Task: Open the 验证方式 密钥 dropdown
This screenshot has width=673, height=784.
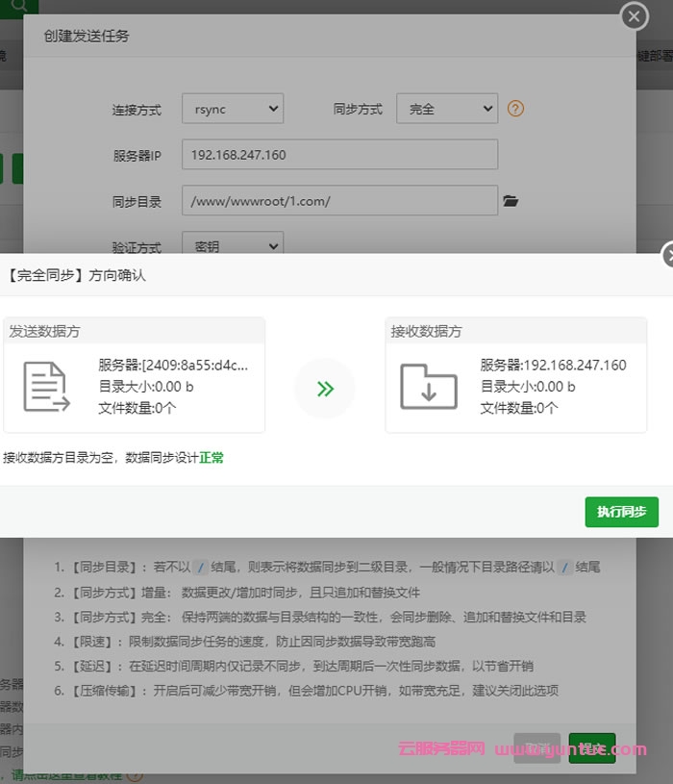Action: (233, 245)
